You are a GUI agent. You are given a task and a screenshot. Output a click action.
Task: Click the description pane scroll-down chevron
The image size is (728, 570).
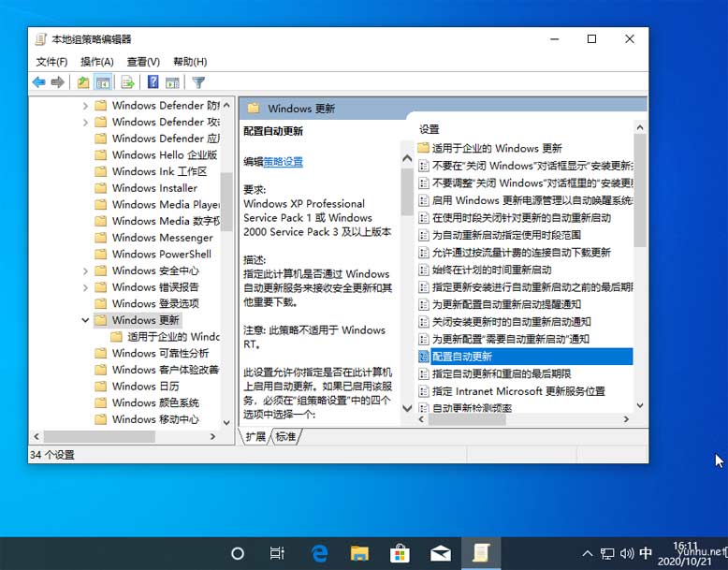click(407, 408)
